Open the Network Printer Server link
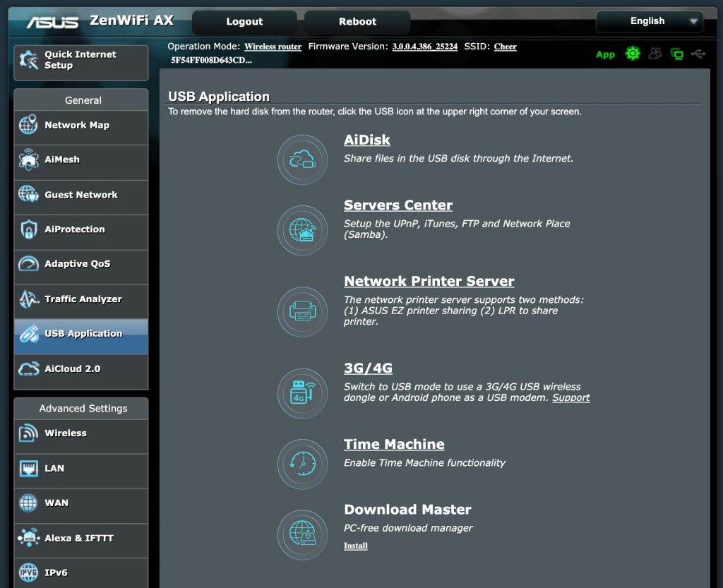 tap(429, 281)
